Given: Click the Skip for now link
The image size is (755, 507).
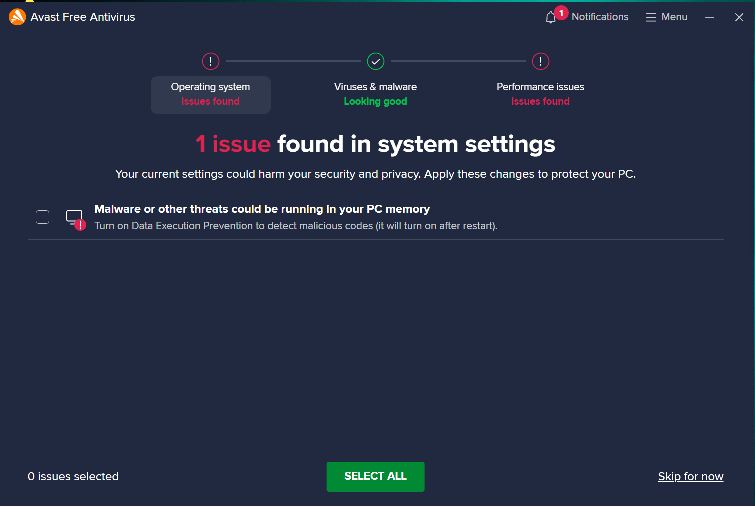Looking at the screenshot, I should click(x=690, y=477).
